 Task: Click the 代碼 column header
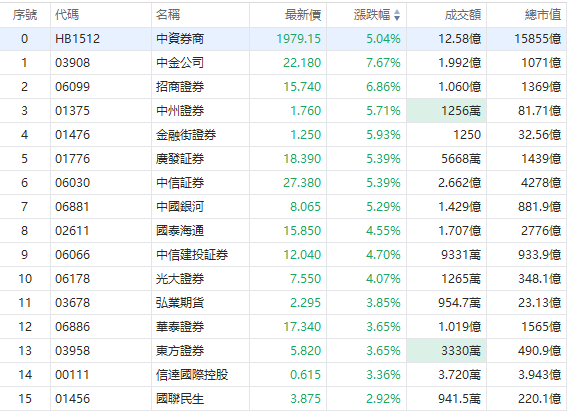[67, 15]
